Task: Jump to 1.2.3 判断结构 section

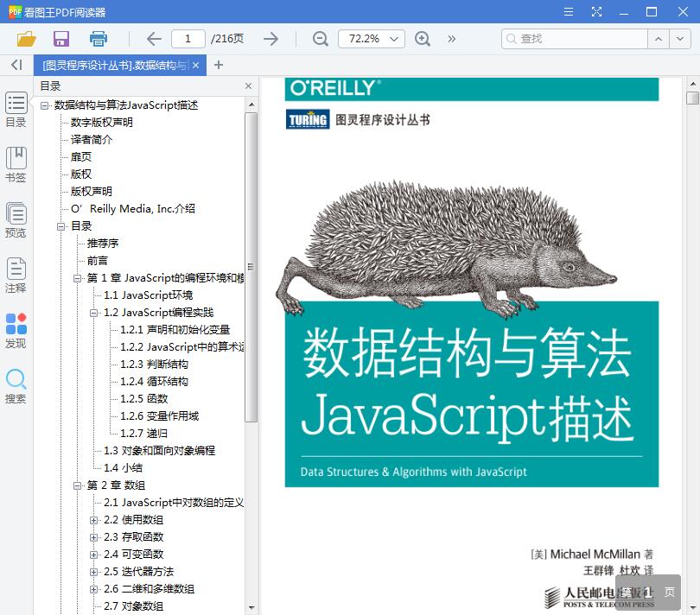Action: click(x=154, y=365)
